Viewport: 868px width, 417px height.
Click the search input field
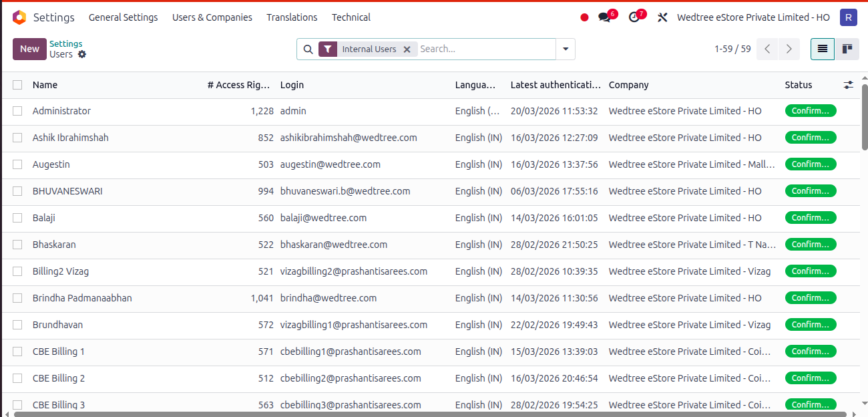(x=485, y=49)
